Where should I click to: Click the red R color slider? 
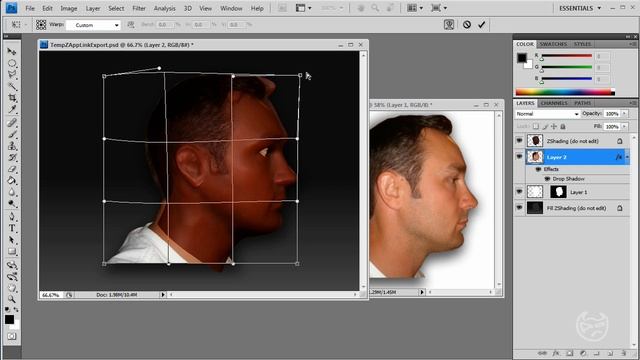click(567, 56)
